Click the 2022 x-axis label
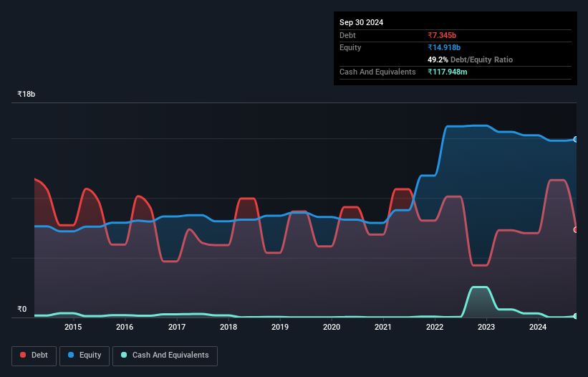This screenshot has height=377, width=588. 435,327
